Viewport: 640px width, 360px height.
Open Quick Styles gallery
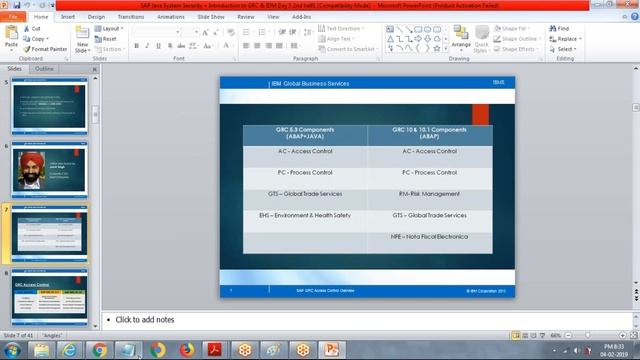[481, 39]
